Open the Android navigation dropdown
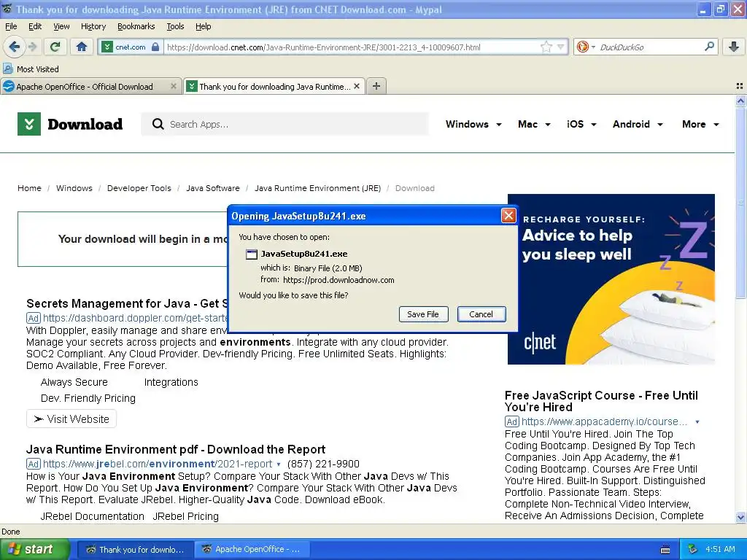Image resolution: width=747 pixels, height=560 pixels. coord(638,124)
